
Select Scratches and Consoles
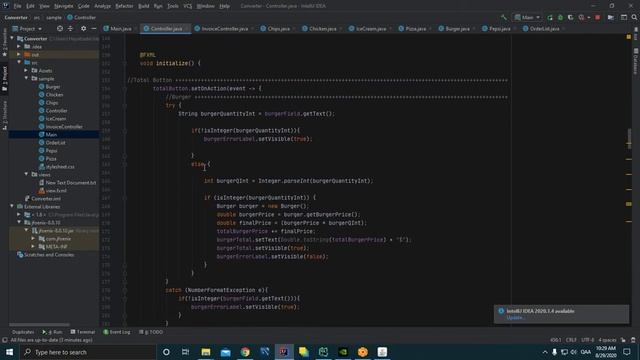(x=46, y=255)
